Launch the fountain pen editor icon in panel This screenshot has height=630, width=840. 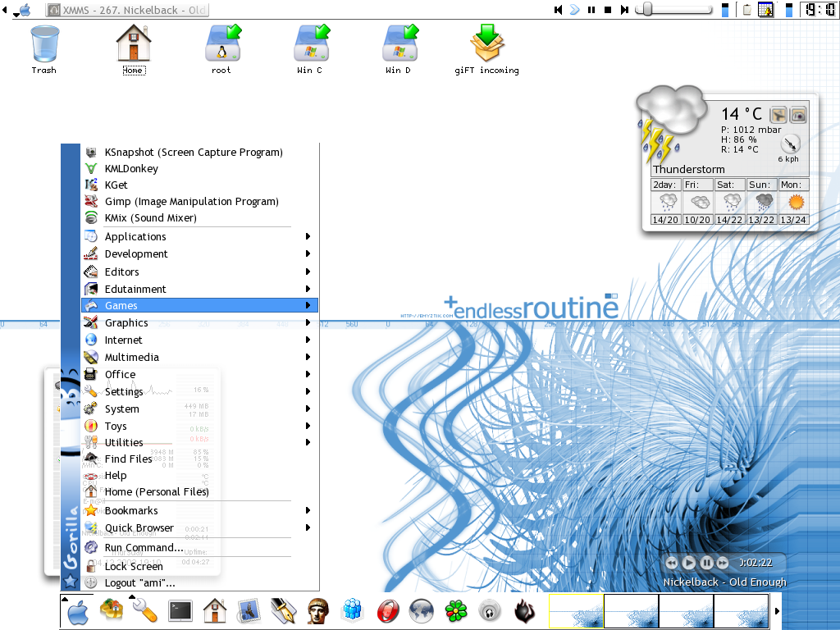(x=283, y=610)
